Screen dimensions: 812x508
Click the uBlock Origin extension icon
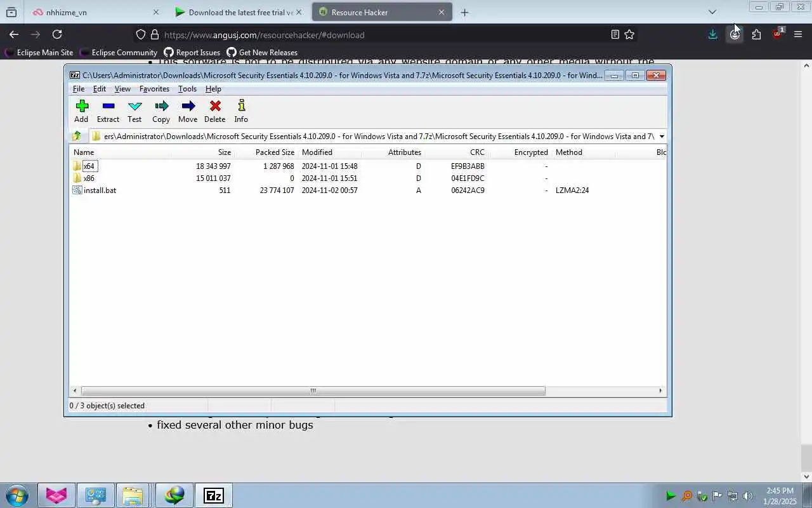coord(778,34)
